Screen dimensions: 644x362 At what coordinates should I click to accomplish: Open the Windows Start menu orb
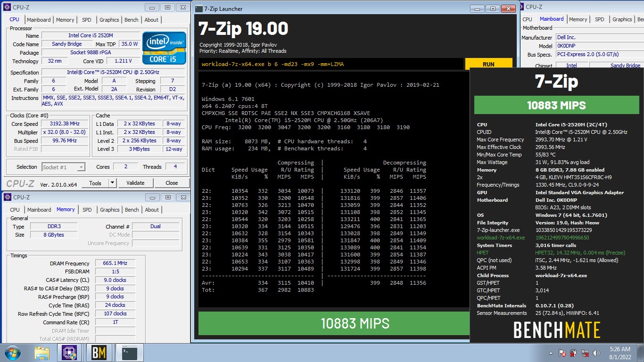[x=12, y=353]
